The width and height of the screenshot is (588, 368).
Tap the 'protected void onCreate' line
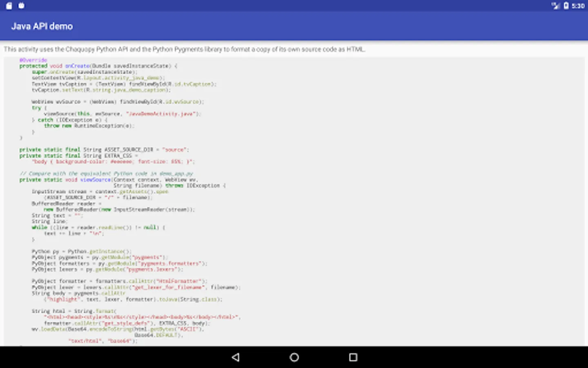98,66
